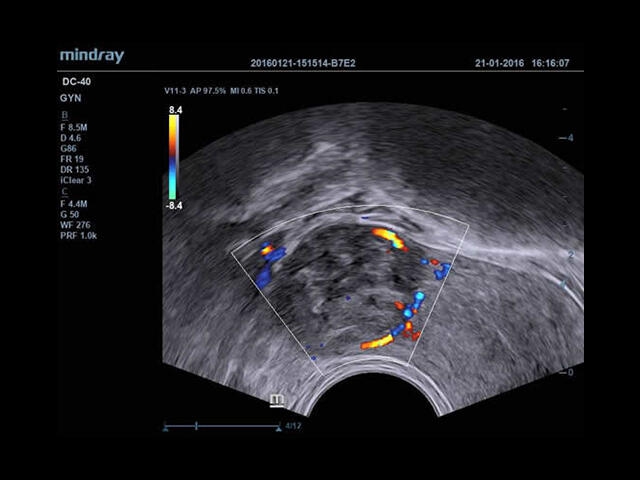Click the M orientation marker near the probe

tap(277, 401)
